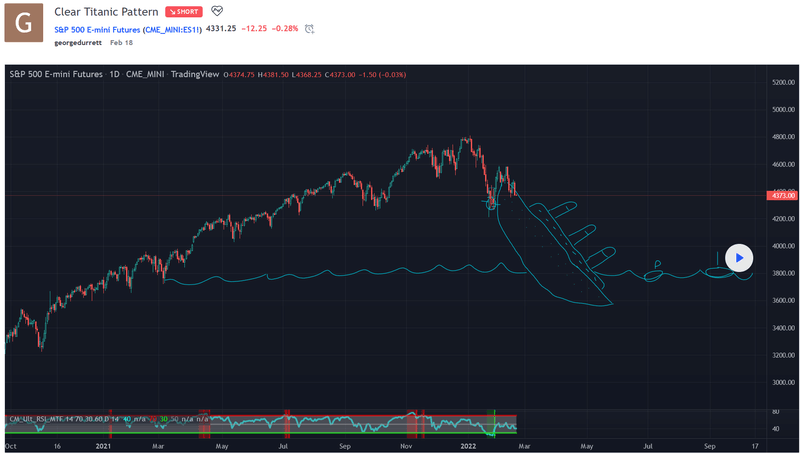Click the H4381.50 high value in the legend
Viewport: 800px width, 453px height.
tap(273, 75)
